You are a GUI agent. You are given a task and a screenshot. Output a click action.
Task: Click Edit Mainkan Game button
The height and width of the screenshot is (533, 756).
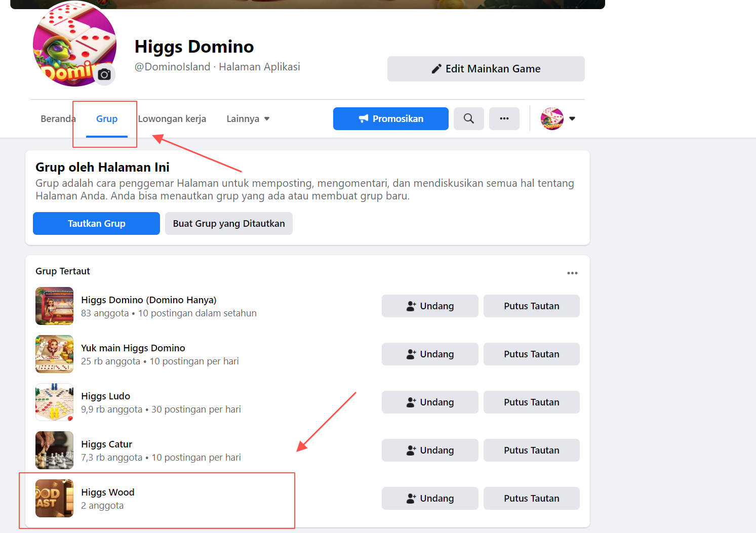(x=486, y=69)
